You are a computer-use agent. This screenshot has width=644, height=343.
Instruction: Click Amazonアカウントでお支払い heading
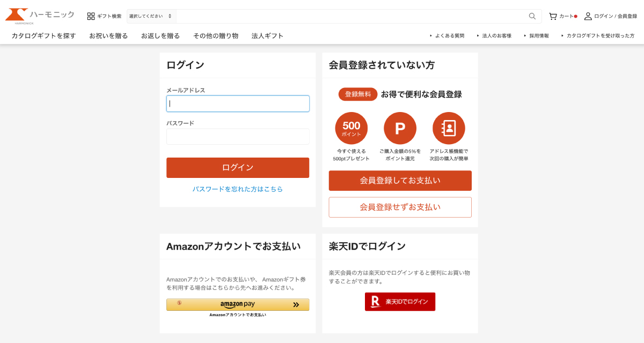pyautogui.click(x=233, y=247)
